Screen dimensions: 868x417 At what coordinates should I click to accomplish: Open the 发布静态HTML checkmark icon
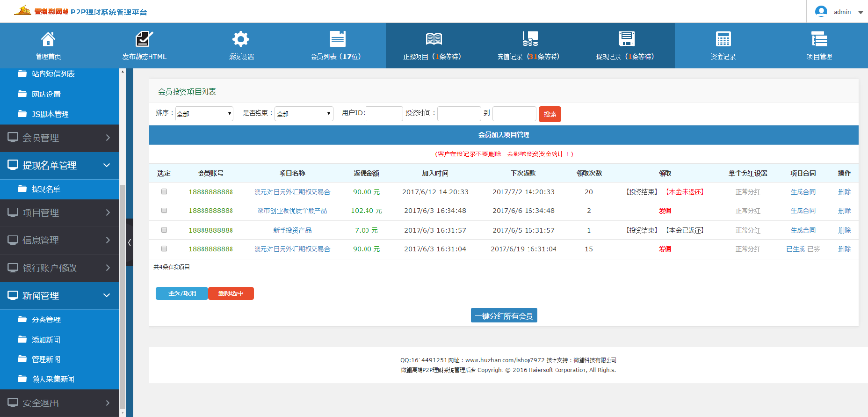click(144, 39)
